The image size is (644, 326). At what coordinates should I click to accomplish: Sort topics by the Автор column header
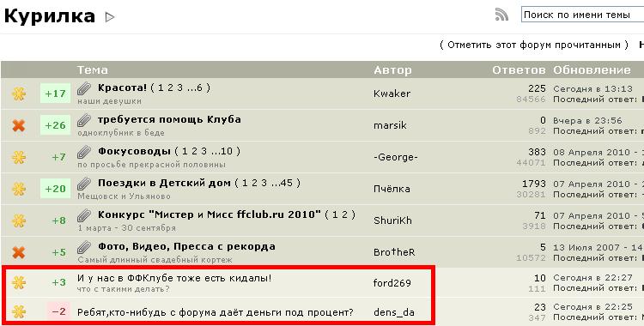click(x=392, y=70)
